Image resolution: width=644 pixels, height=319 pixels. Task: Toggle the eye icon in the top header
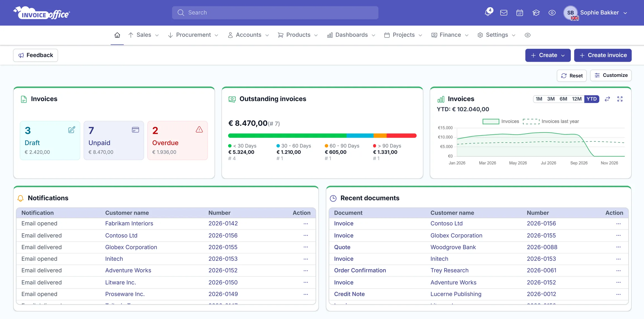[x=552, y=13]
